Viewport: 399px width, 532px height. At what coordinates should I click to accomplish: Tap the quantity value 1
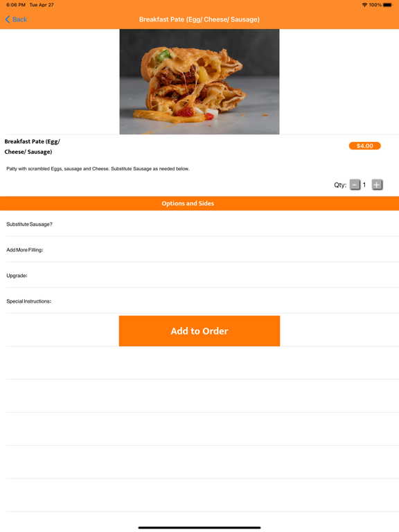(x=364, y=185)
